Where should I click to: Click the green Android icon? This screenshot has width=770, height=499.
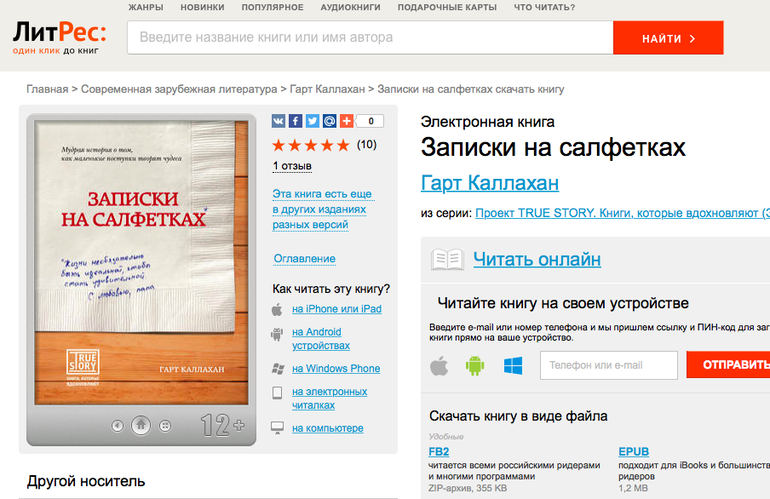(474, 366)
